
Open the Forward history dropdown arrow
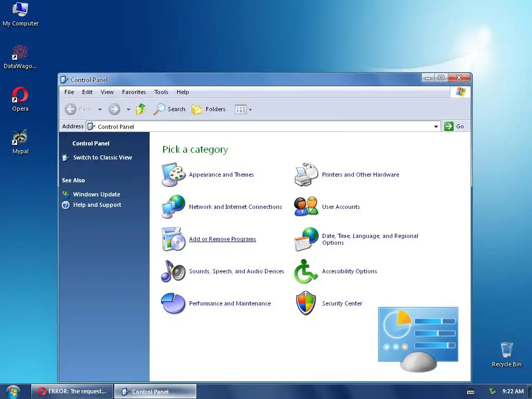pyautogui.click(x=128, y=110)
